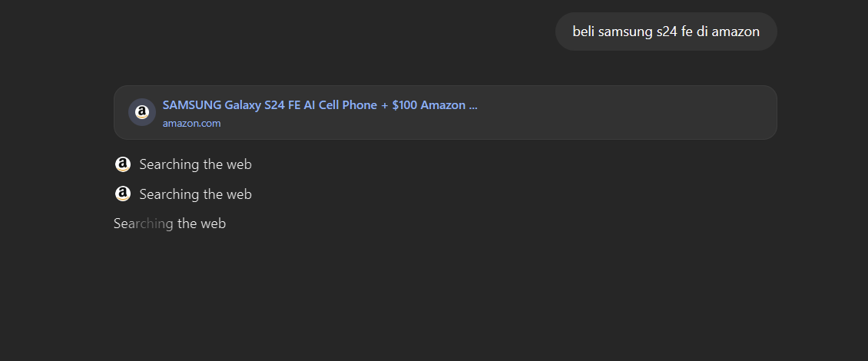Click "the web" in the loading status line

coord(201,224)
